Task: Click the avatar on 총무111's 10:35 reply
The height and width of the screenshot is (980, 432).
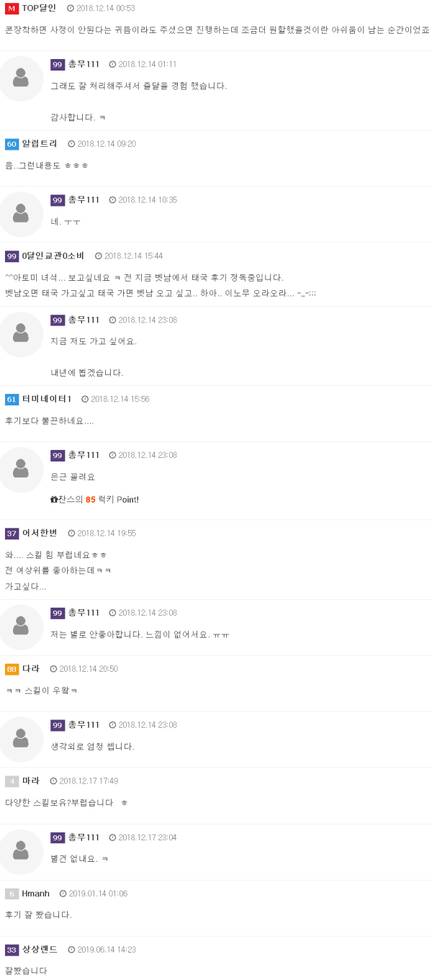Action: [x=21, y=215]
